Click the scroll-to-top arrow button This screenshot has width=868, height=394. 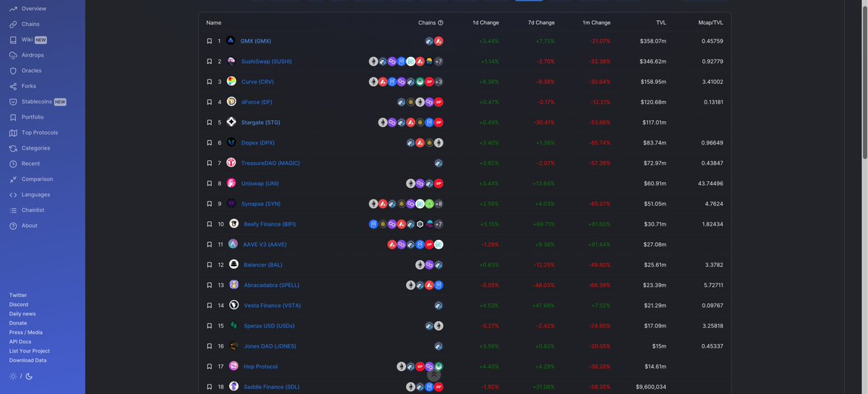coord(433,374)
